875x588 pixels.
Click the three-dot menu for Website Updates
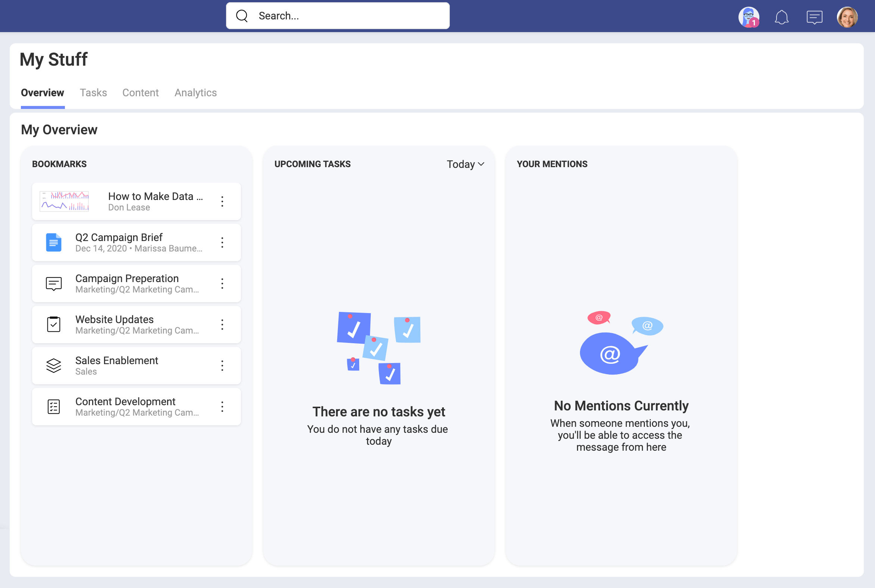[x=223, y=324]
